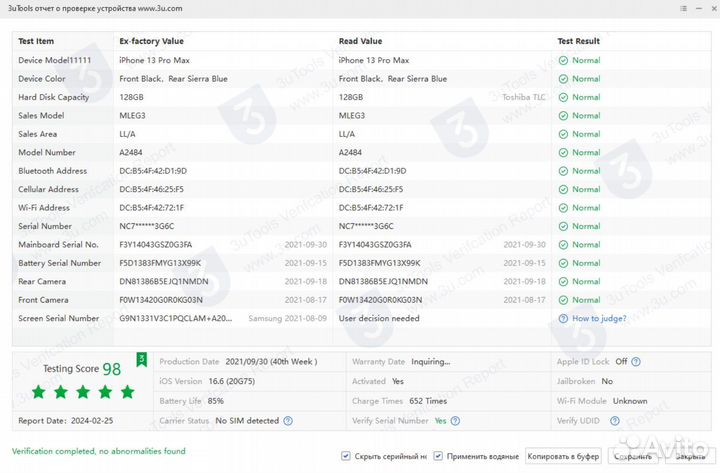The height and width of the screenshot is (473, 720).
Task: Click the No SIM detected status
Action: pyautogui.click(x=247, y=421)
